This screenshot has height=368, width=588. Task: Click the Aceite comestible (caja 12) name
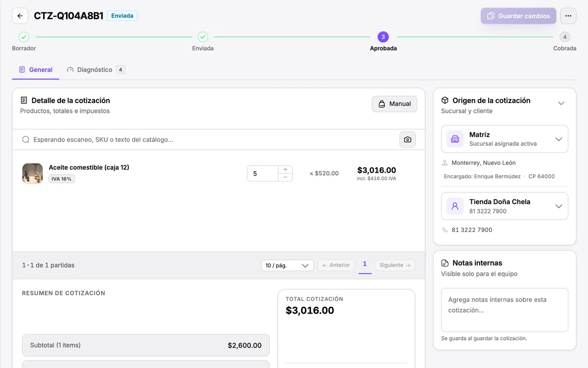point(89,167)
